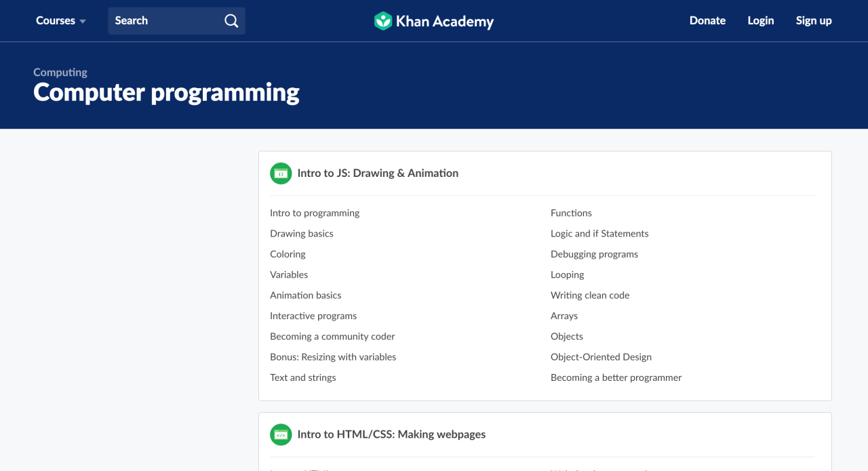The width and height of the screenshot is (868, 471).
Task: Select the Looping unit
Action: (567, 274)
